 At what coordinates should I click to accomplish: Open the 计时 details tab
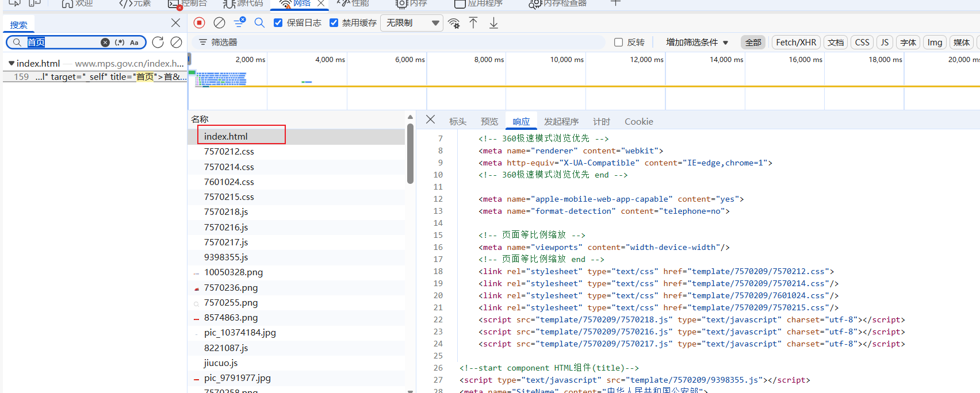602,121
